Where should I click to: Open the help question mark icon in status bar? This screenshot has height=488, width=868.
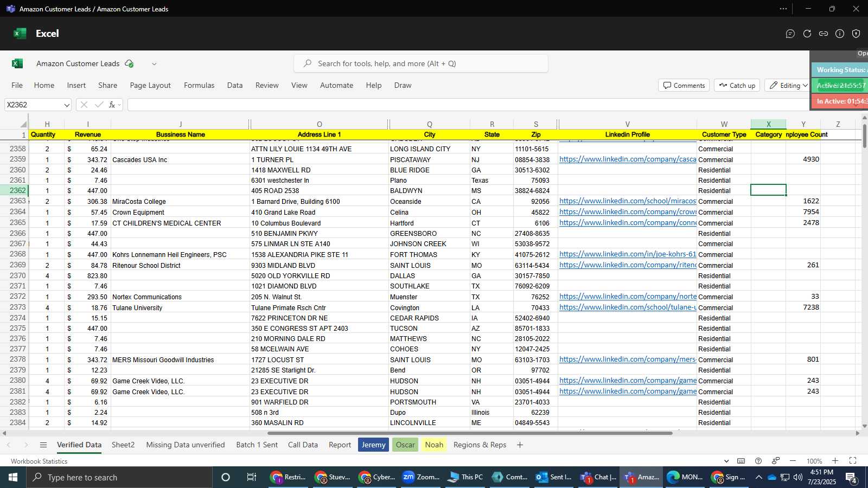click(x=758, y=461)
